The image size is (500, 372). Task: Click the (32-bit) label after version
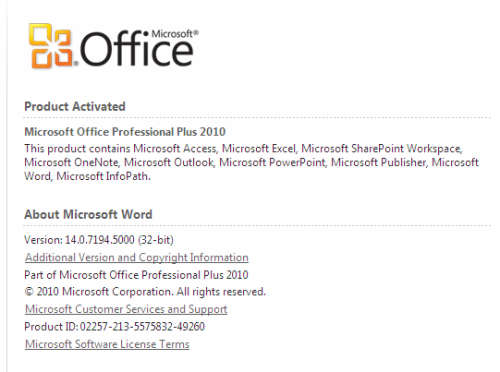tap(156, 240)
